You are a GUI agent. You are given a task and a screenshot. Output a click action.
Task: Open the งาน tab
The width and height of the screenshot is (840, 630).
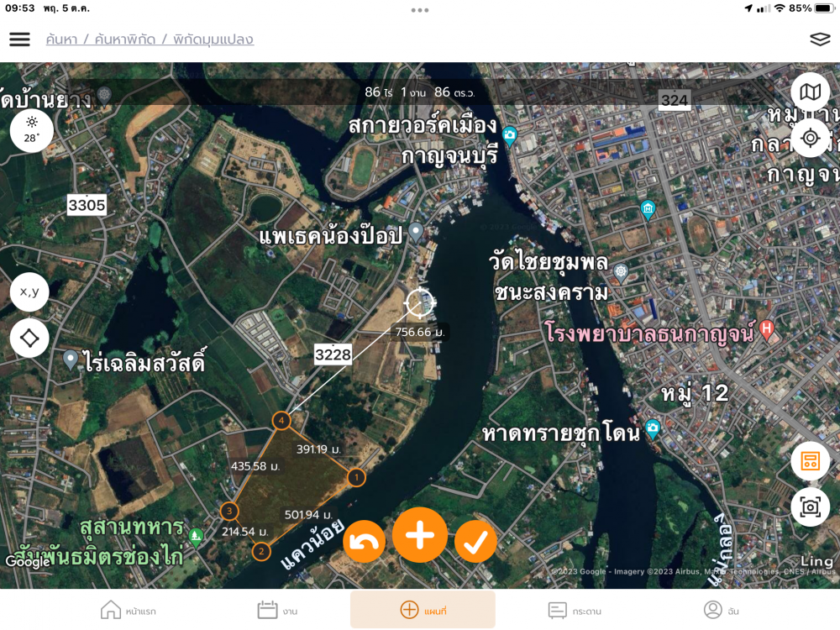(x=277, y=610)
